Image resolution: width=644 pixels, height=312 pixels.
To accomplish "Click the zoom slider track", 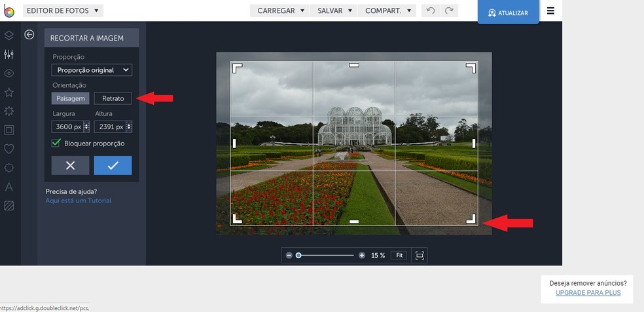I will pyautogui.click(x=327, y=255).
